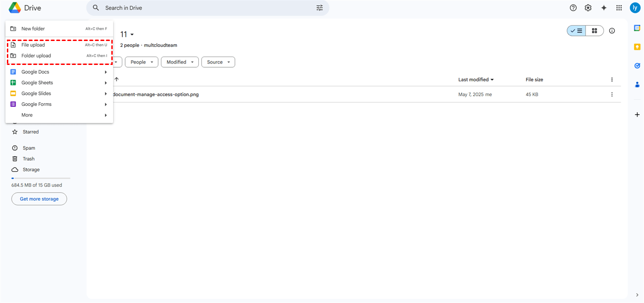Open Google Keep side panel icon

637,47
